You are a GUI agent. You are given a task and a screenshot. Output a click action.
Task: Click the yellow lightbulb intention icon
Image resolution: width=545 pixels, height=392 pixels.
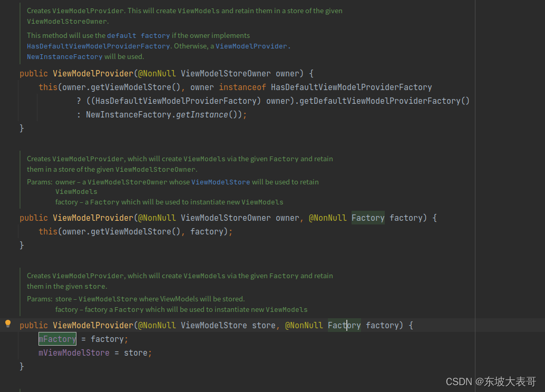[x=8, y=324]
